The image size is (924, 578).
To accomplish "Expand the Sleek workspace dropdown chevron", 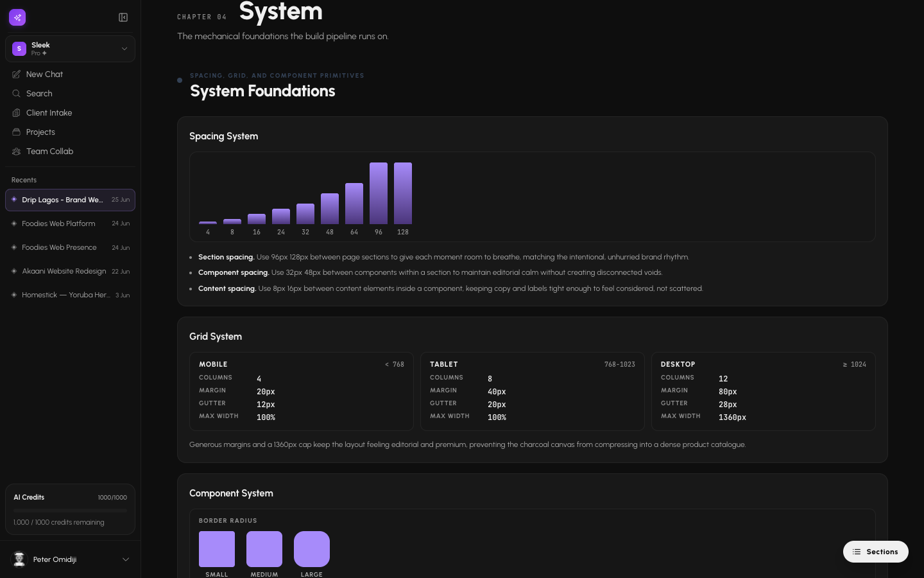I will [124, 49].
